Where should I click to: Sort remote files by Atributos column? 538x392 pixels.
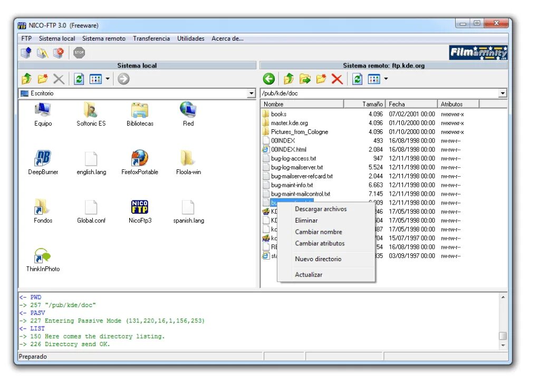tap(458, 104)
